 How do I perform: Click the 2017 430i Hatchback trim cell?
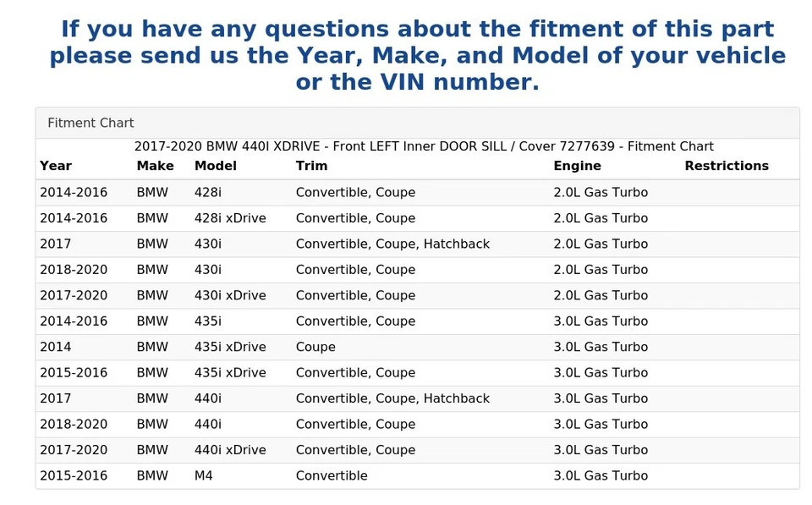click(x=392, y=244)
